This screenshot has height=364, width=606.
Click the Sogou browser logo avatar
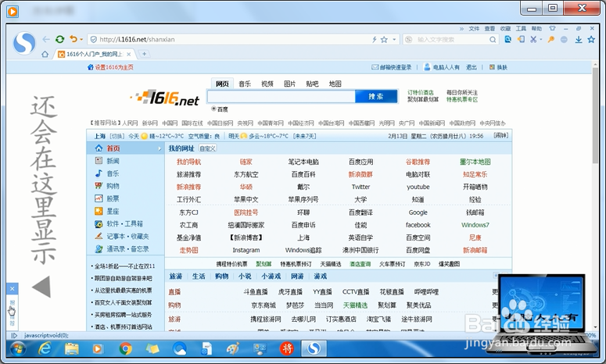coord(24,43)
